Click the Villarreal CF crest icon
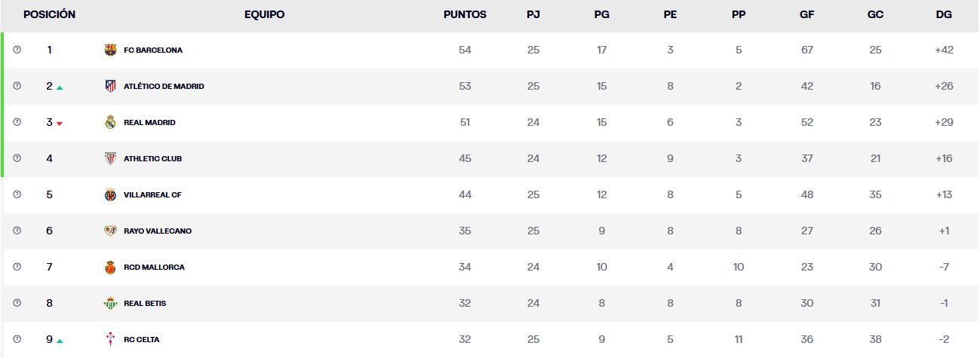 coord(111,195)
